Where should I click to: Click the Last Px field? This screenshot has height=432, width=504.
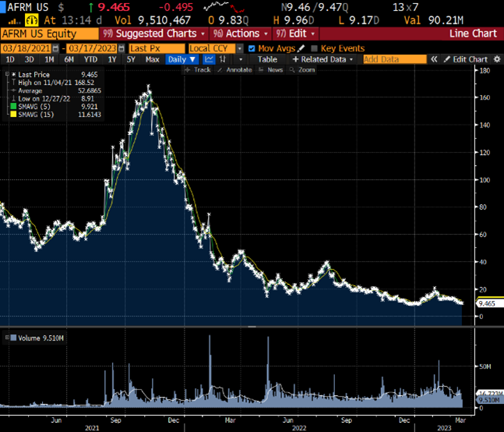[157, 48]
